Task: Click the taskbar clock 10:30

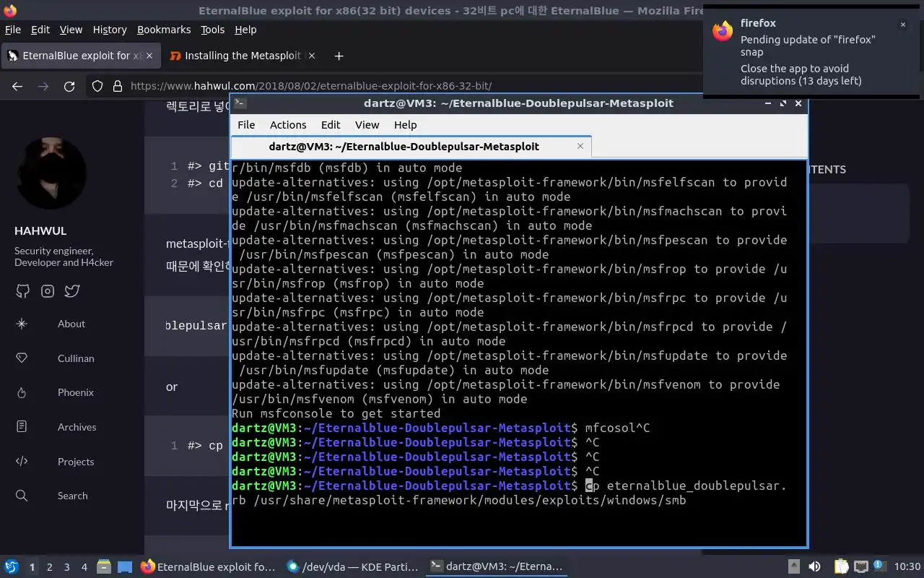Action: click(x=907, y=567)
